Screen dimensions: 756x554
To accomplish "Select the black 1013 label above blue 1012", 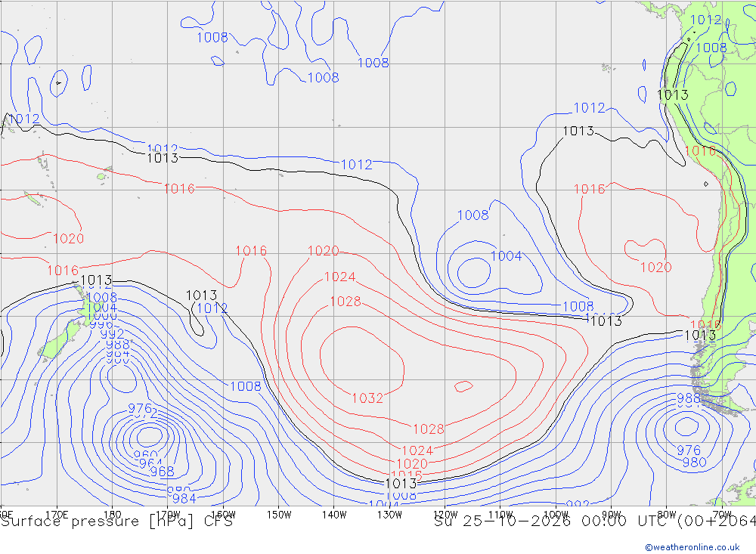I will pos(202,295).
